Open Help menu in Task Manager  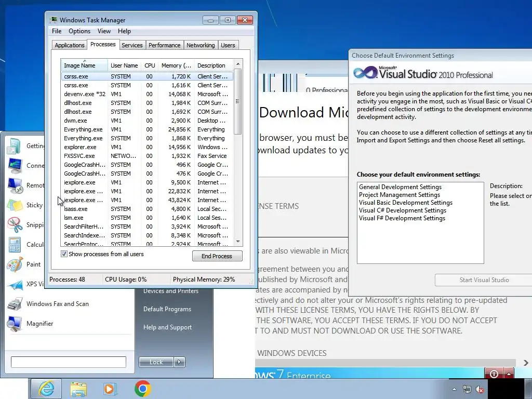tap(124, 31)
